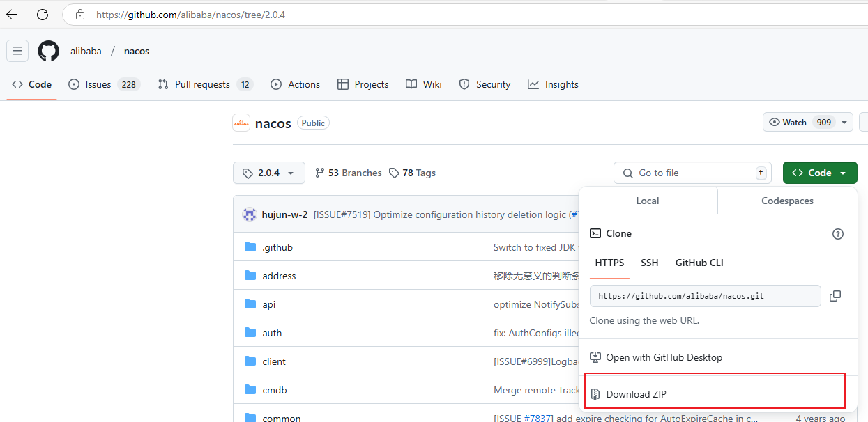
Task: Toggle the green Code dropdown button
Action: click(820, 173)
